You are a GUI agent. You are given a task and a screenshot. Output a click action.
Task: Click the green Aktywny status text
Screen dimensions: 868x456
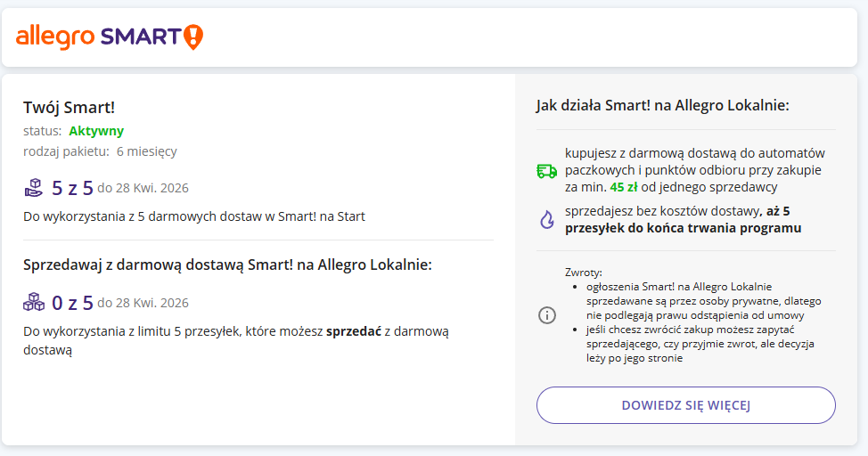96,131
